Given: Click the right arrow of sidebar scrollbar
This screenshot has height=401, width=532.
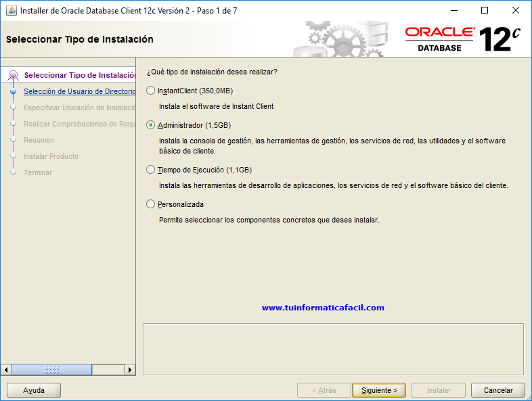Looking at the screenshot, I should (x=129, y=369).
